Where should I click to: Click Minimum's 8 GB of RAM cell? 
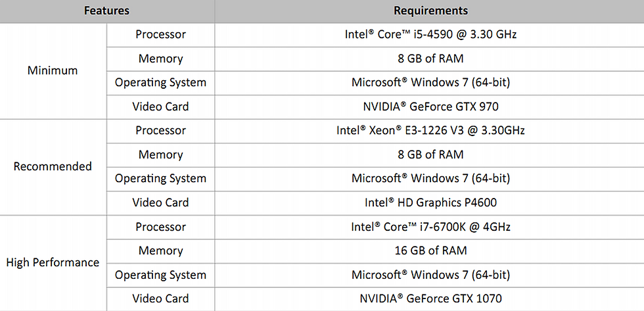click(x=429, y=59)
